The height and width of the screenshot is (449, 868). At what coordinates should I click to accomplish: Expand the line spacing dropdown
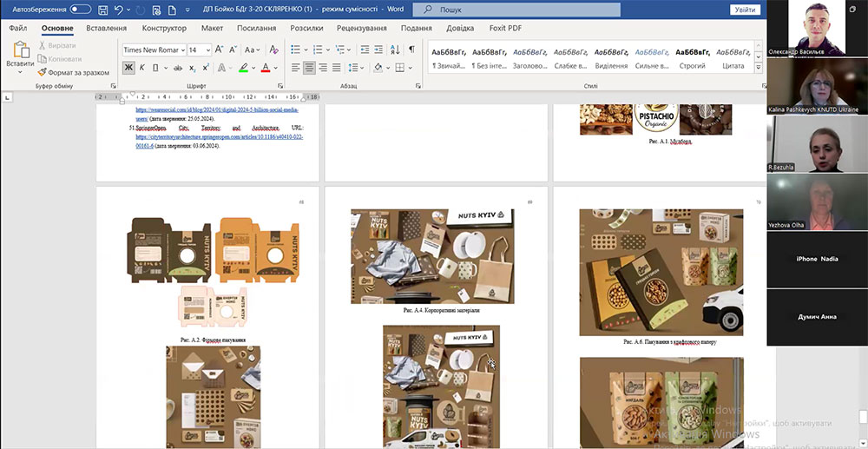pyautogui.click(x=362, y=68)
